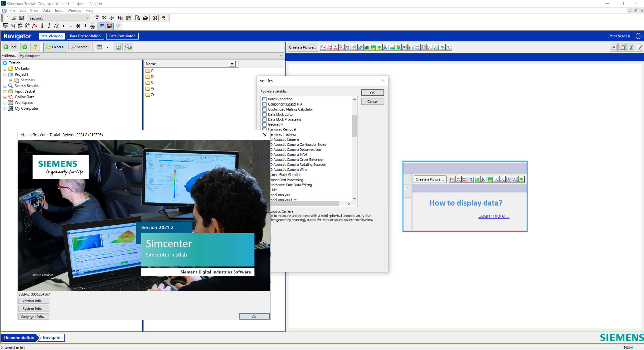
Task: Click the Add-ins list vertical scrollbar thumb
Action: pyautogui.click(x=355, y=126)
